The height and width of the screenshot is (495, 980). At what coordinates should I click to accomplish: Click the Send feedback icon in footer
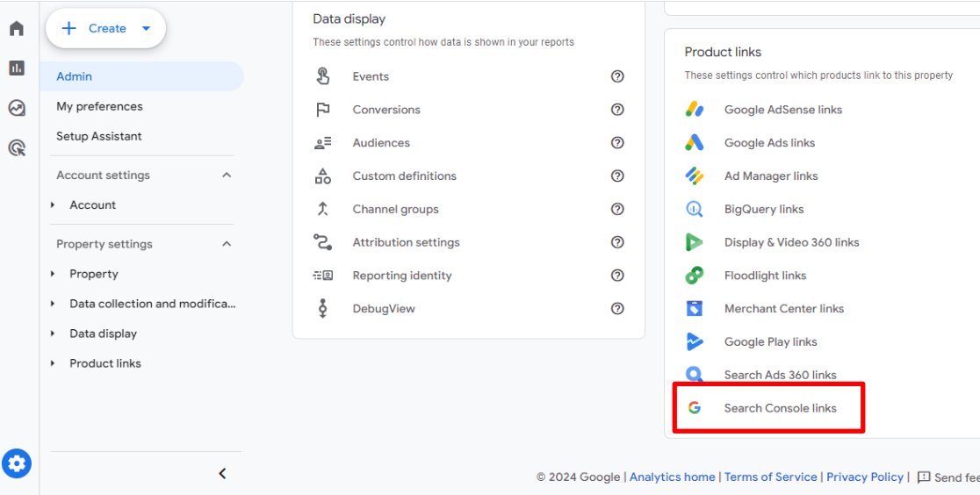924,477
